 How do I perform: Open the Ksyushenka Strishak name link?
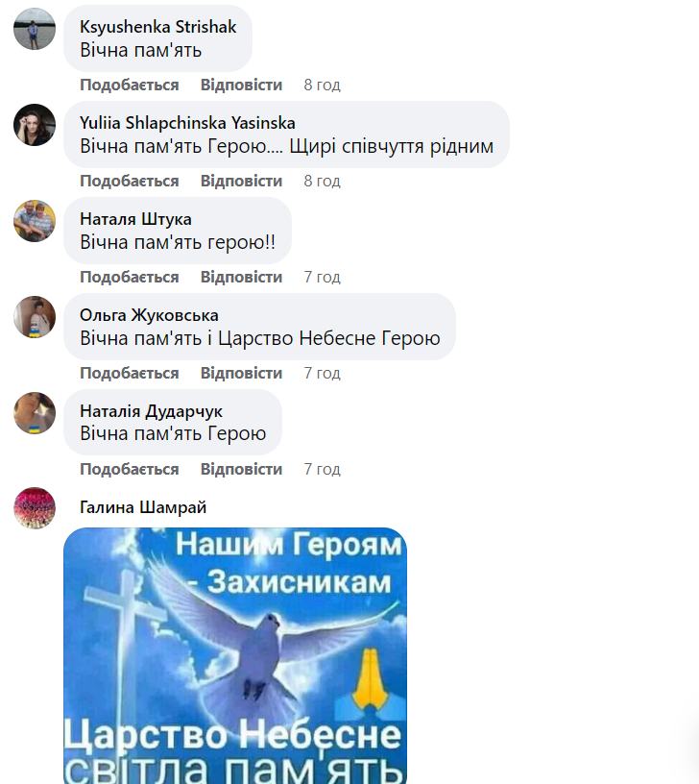coord(157,27)
